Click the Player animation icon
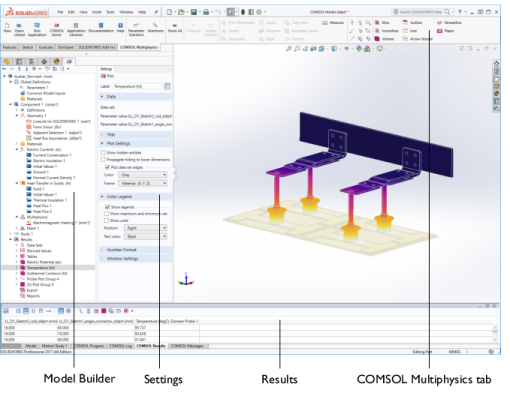This screenshot has width=510, height=402. (x=440, y=31)
